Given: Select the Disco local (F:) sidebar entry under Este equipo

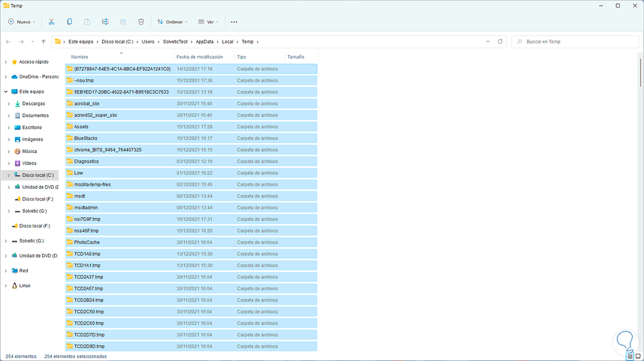Looking at the screenshot, I should pos(37,199).
